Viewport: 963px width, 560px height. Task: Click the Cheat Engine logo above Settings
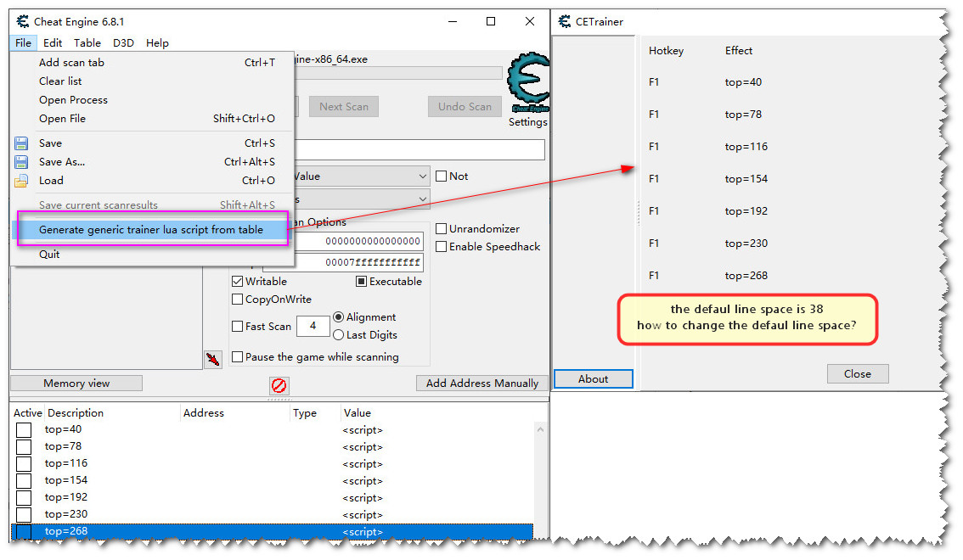click(x=527, y=82)
